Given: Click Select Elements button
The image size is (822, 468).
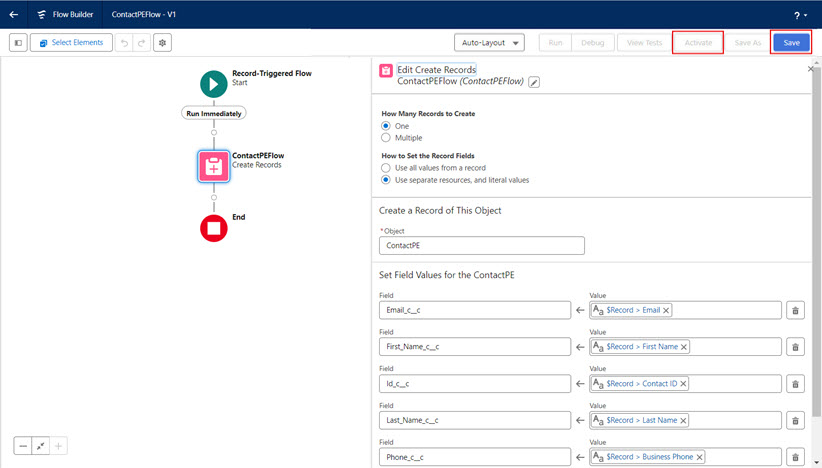Looking at the screenshot, I should [x=71, y=43].
